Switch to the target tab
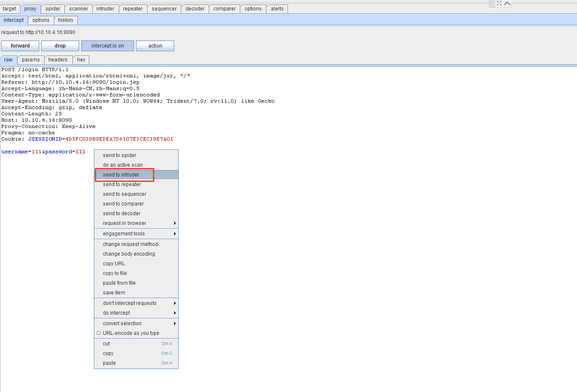577x392 pixels. (x=9, y=9)
